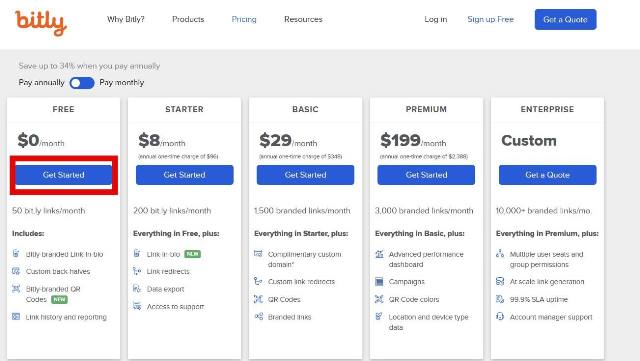This screenshot has height=361, width=640.
Task: Click the Advanced performance dashboard icon
Action: tap(379, 254)
